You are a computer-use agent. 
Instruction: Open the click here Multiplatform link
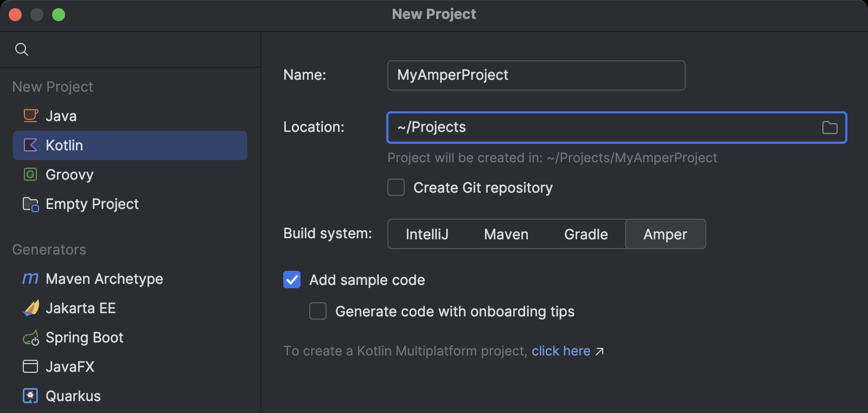(561, 351)
